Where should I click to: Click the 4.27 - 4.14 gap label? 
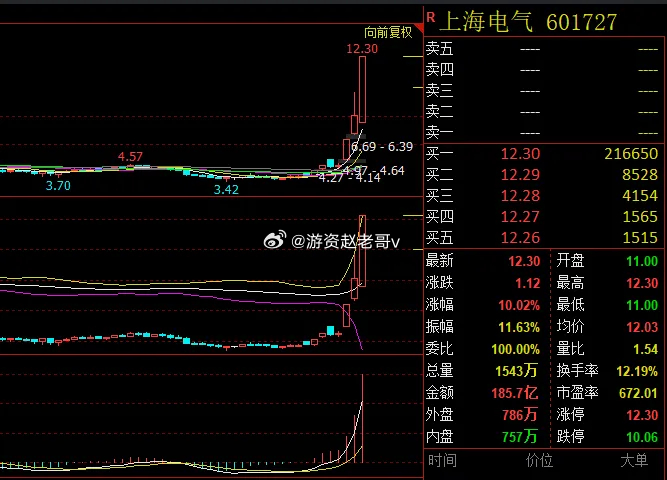(350, 178)
